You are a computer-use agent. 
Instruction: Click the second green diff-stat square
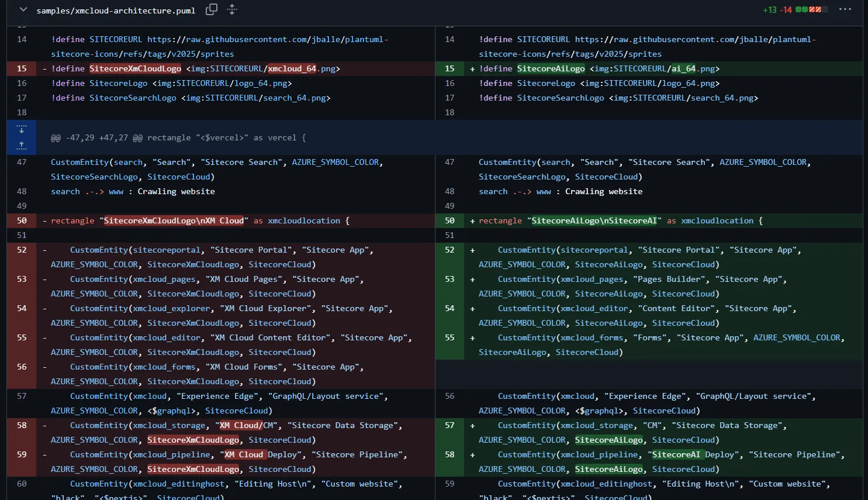(805, 9)
